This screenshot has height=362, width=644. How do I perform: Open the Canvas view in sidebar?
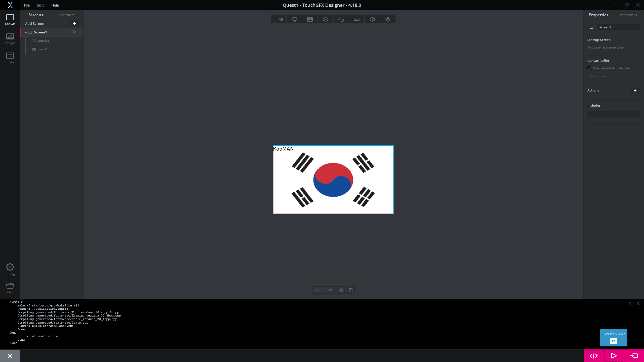[x=10, y=20]
